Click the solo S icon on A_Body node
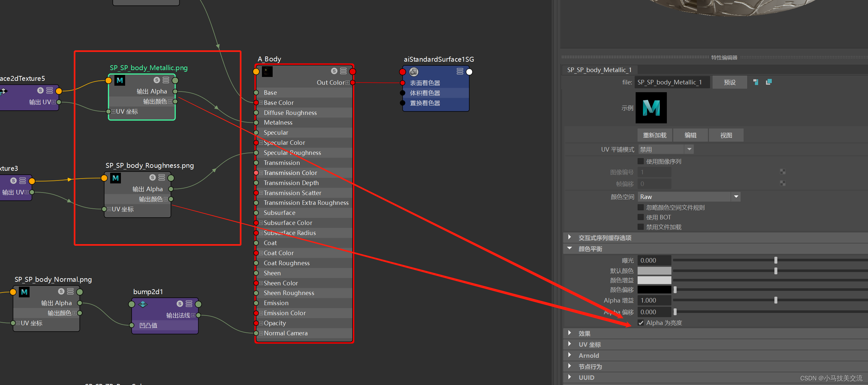 (x=334, y=71)
